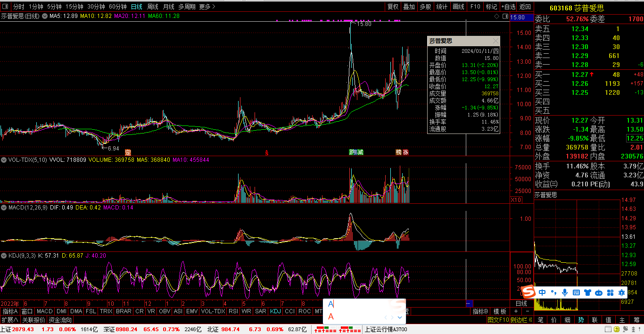Select the 日线 daily period
Screen dimensions: 644x334
(x=137, y=7)
